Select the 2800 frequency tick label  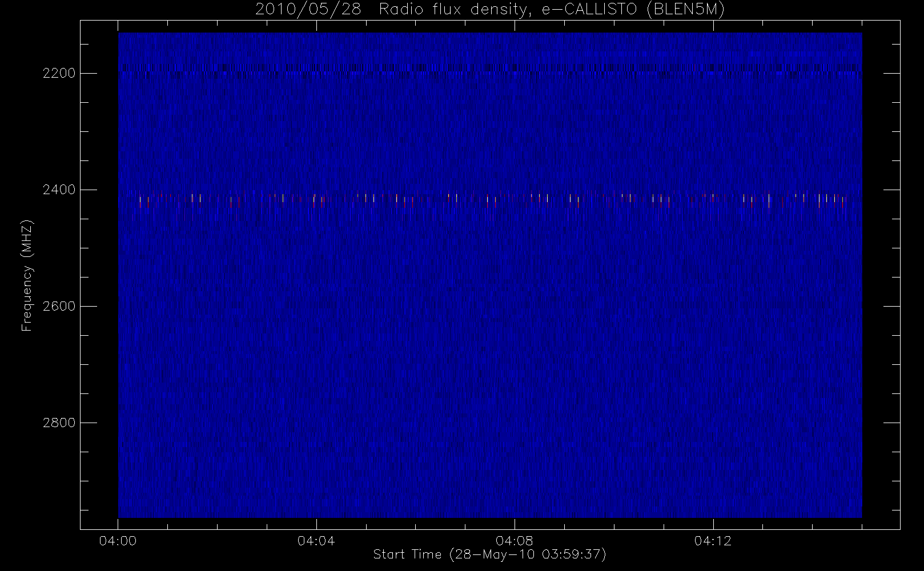(59, 423)
